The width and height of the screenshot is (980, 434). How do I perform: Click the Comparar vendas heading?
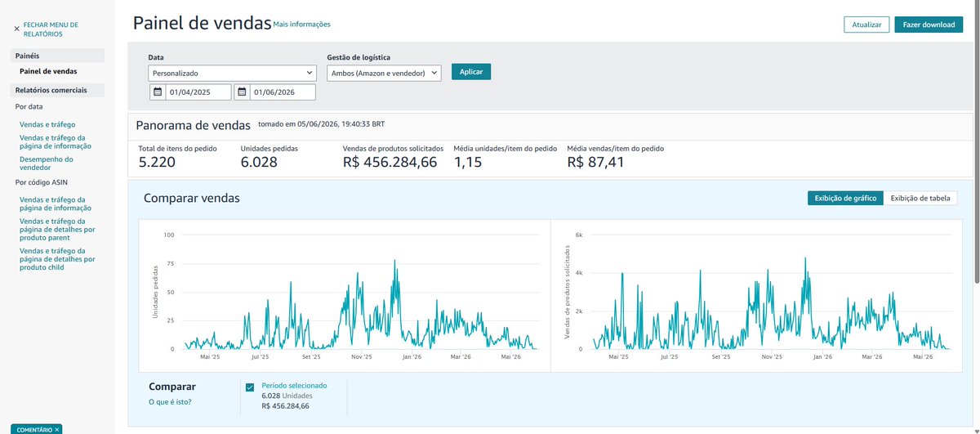pyautogui.click(x=192, y=198)
